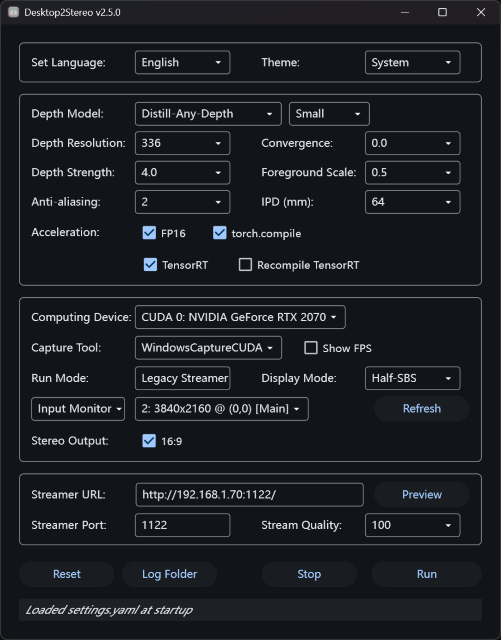Click the Run button
Screen dimensions: 501x640
(427, 574)
